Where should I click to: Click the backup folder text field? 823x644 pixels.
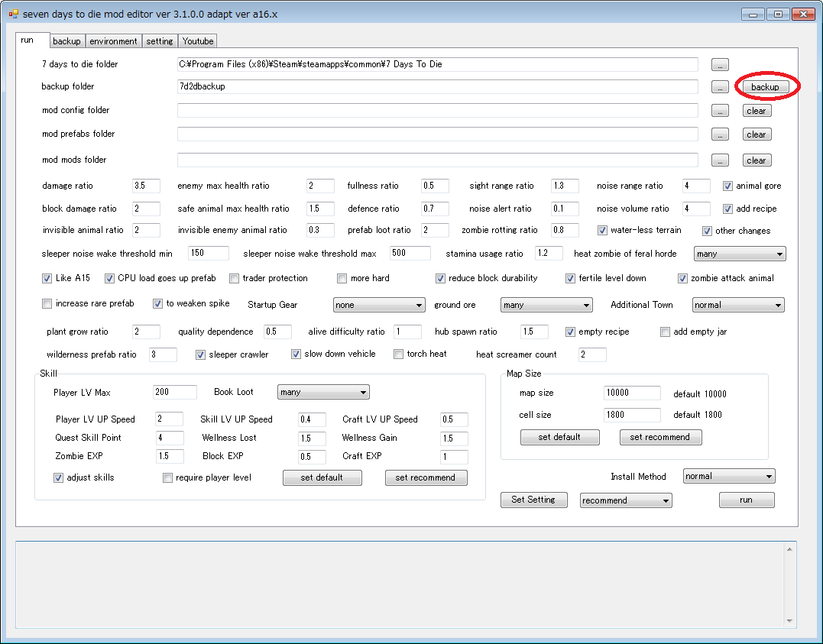pos(438,86)
